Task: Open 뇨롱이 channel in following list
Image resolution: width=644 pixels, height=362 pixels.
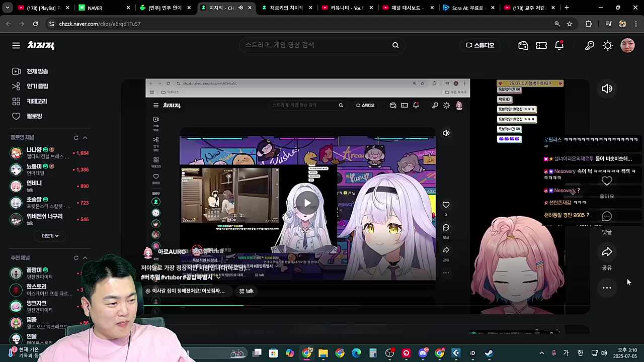Action: [x=49, y=169]
